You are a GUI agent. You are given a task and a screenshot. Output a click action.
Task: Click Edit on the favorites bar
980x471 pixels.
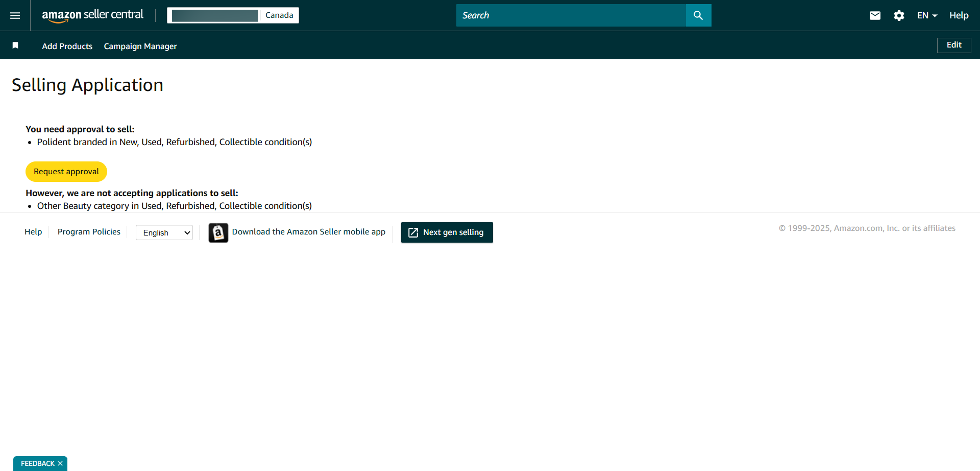click(953, 45)
